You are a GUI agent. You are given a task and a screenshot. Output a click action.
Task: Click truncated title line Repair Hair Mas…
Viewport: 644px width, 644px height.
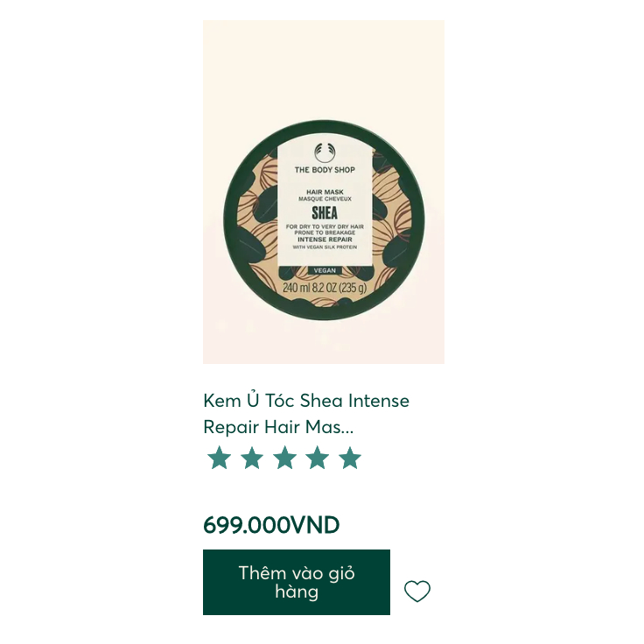pos(278,427)
